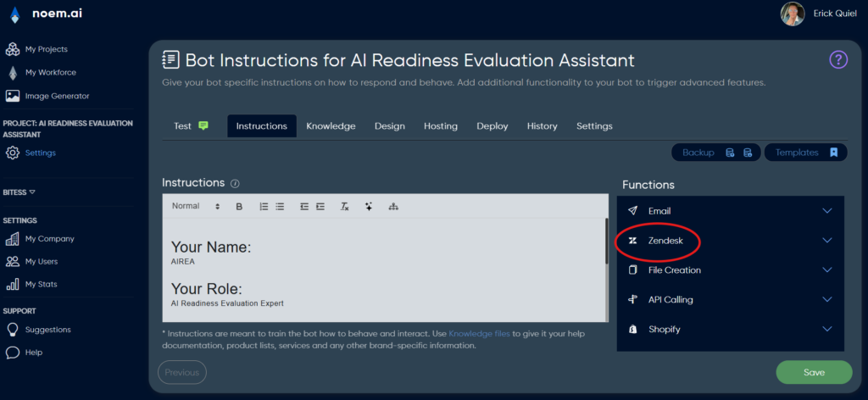Go to the Deploy tab
868x400 pixels.
492,126
